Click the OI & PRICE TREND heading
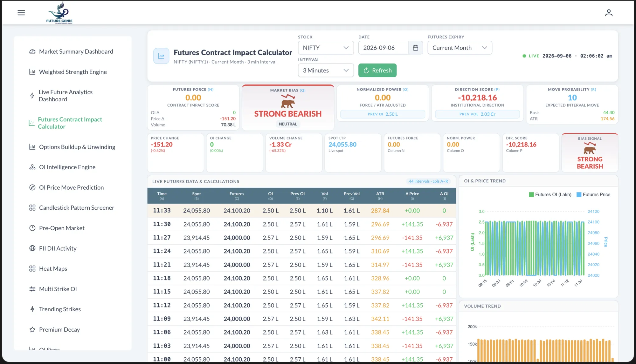 pos(485,181)
